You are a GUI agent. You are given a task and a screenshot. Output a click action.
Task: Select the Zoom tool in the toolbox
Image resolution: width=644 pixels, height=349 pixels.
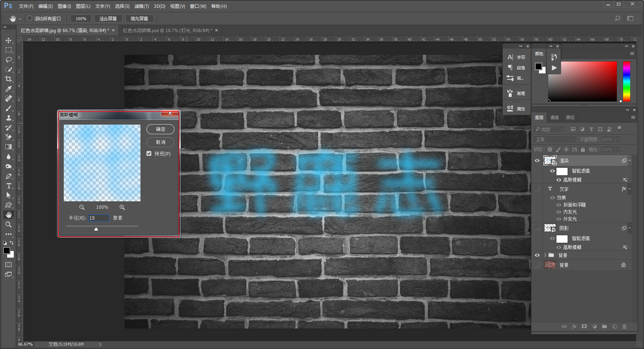[9, 224]
